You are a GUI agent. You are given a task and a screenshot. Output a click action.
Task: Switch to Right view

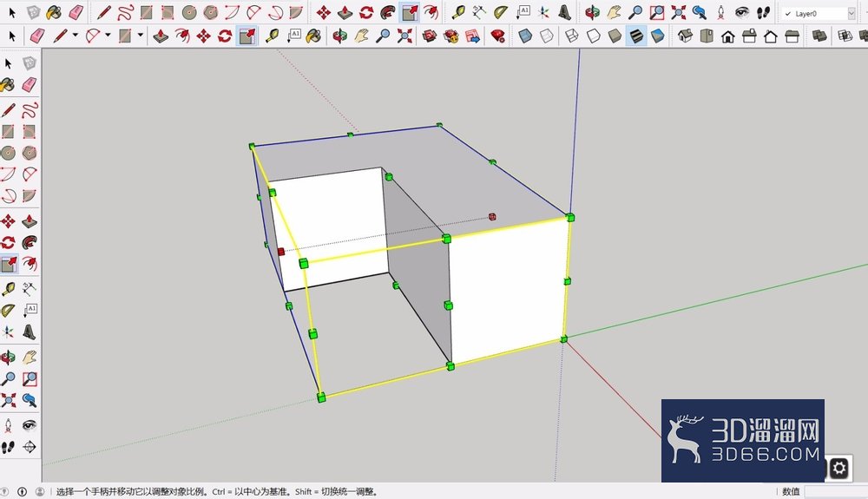[x=749, y=36]
